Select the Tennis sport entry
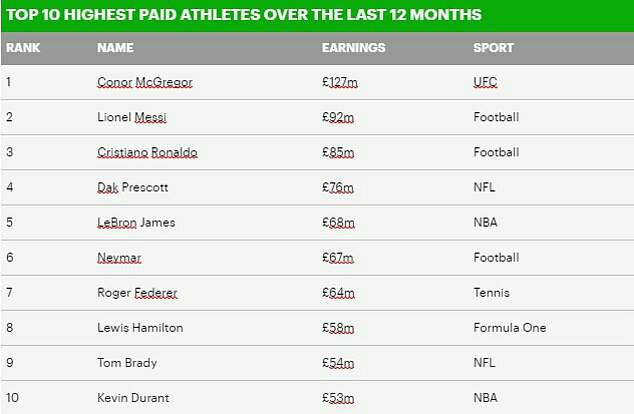 491,293
